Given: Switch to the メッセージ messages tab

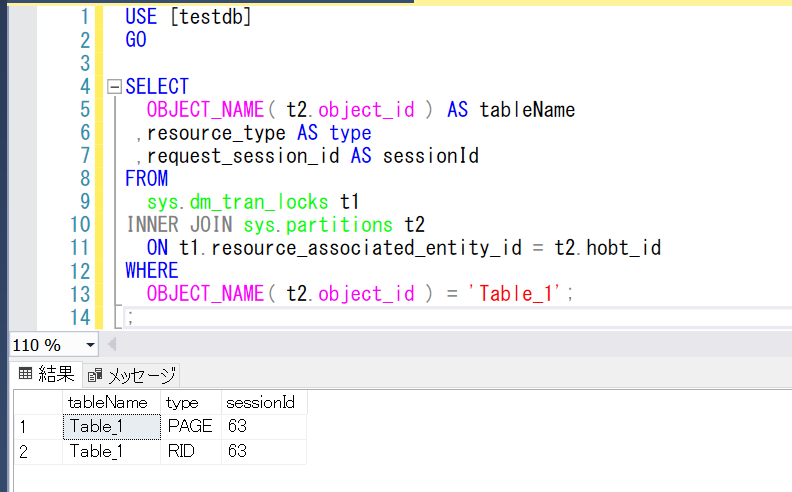Looking at the screenshot, I should tap(131, 375).
